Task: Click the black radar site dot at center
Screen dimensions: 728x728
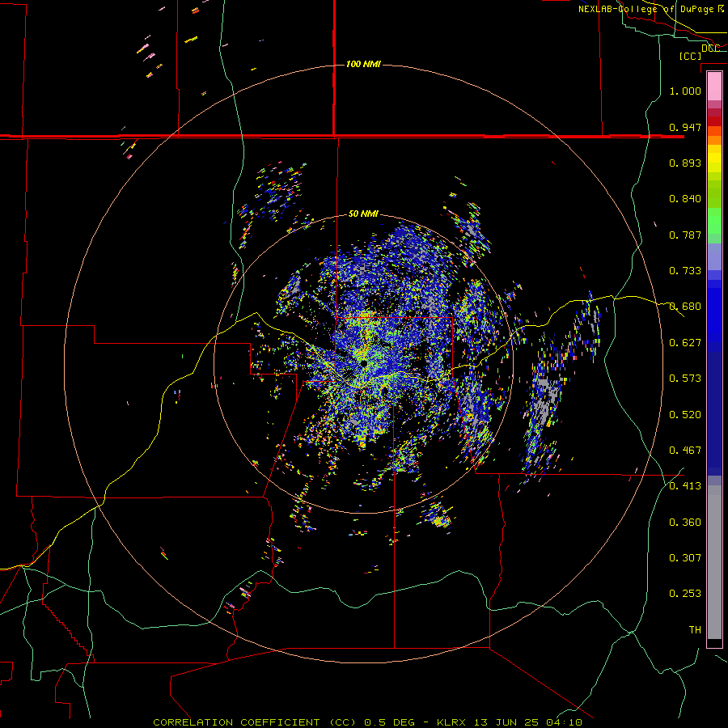Action: (365, 363)
